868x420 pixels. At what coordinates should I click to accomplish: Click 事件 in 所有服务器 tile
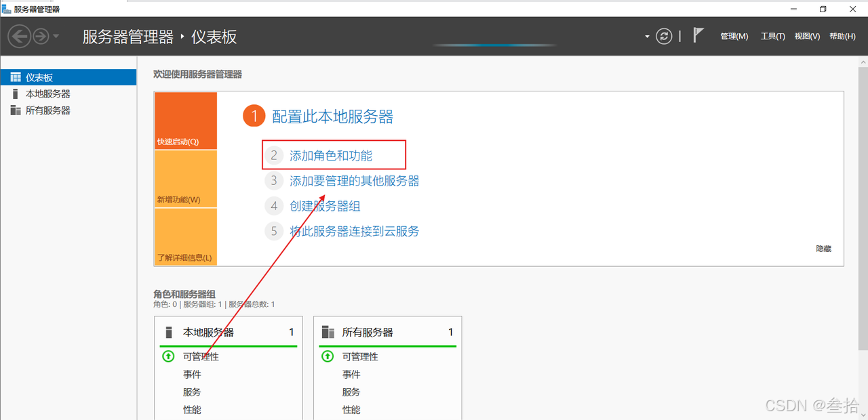[x=351, y=374]
